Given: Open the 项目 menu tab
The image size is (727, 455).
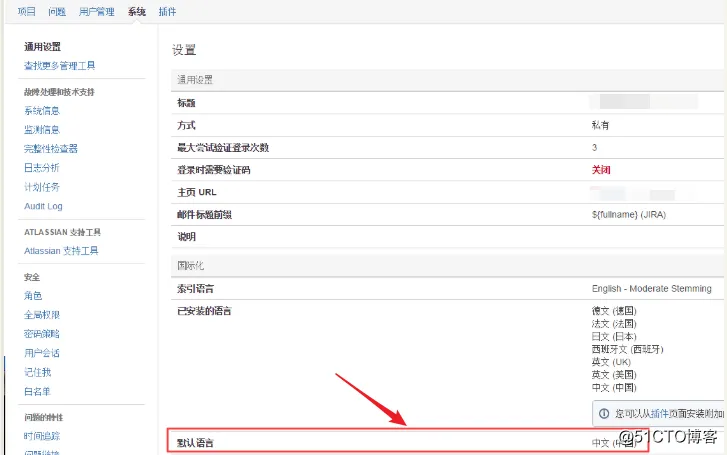Looking at the screenshot, I should [x=26, y=12].
